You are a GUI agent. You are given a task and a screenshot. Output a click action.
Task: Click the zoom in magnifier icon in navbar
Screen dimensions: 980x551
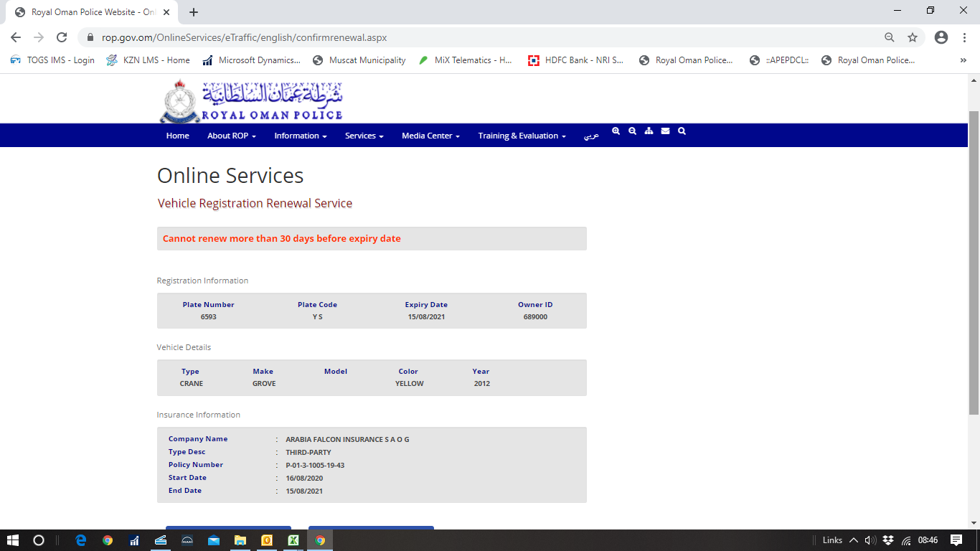point(616,131)
